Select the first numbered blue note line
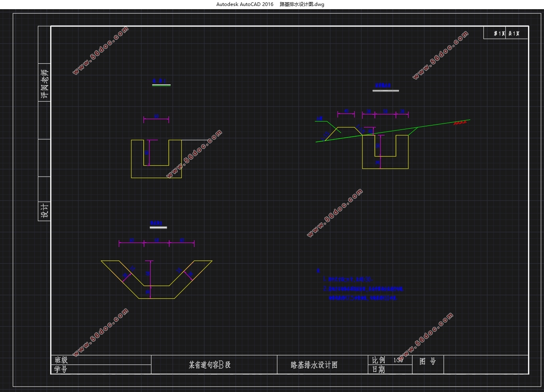Image resolution: width=544 pixels, height=392 pixels. pyautogui.click(x=347, y=280)
